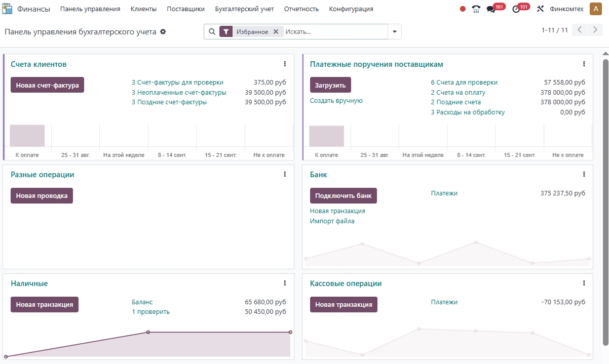Click the vertical scrollbar on the right

pos(605,203)
